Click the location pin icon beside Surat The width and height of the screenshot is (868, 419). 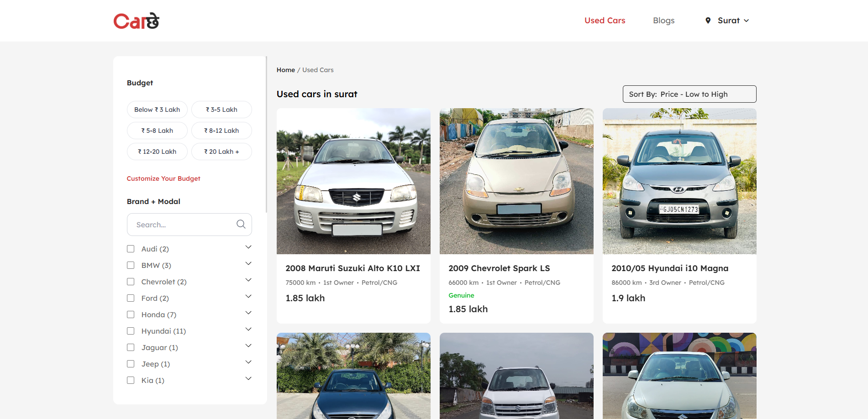click(x=708, y=21)
